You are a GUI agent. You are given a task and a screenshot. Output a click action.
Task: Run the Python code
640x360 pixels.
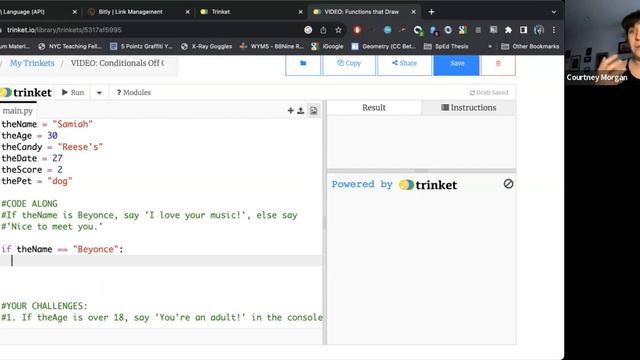click(73, 93)
